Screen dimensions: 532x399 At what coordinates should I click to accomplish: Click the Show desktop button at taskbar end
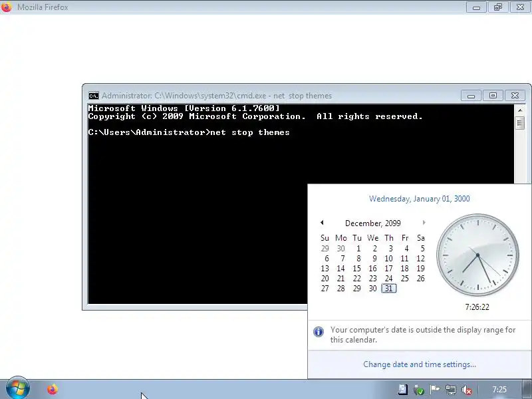click(527, 390)
